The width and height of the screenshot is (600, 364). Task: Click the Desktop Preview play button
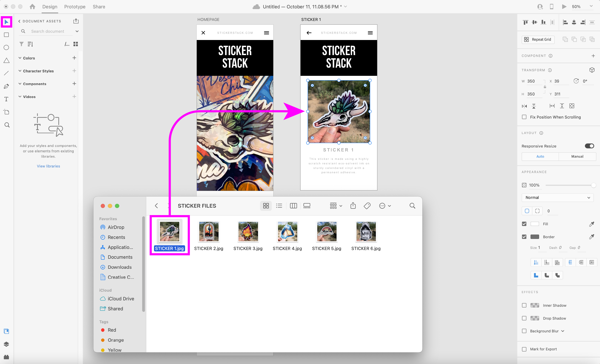[x=564, y=7]
